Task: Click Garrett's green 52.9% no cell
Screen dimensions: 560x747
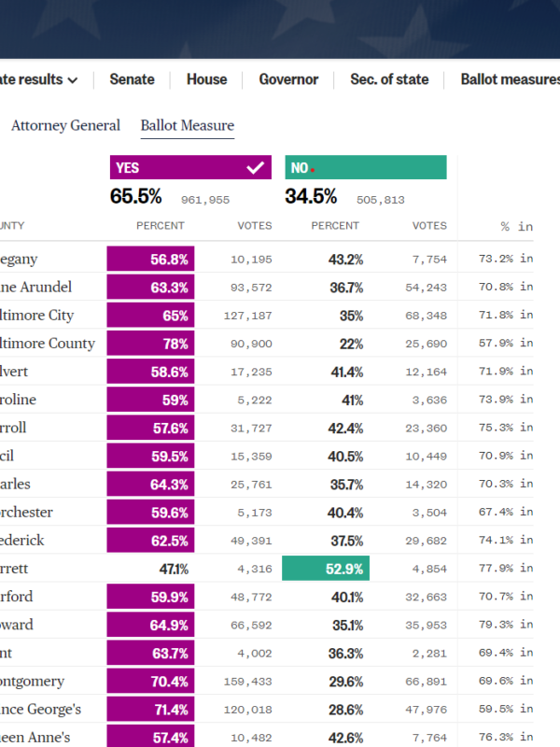Action: [326, 569]
